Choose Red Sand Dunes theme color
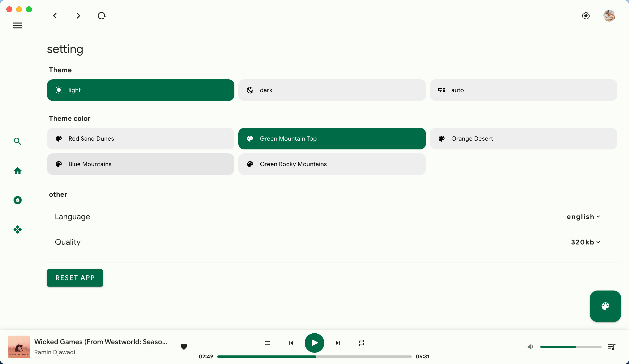Image resolution: width=629 pixels, height=364 pixels. [141, 139]
